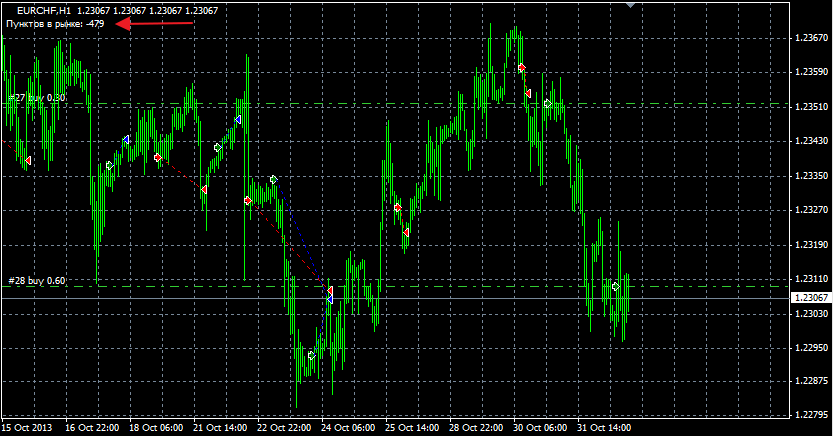This screenshot has height=436, width=833.
Task: Click the 25 Oct 14:00 time label
Action: tap(412, 428)
